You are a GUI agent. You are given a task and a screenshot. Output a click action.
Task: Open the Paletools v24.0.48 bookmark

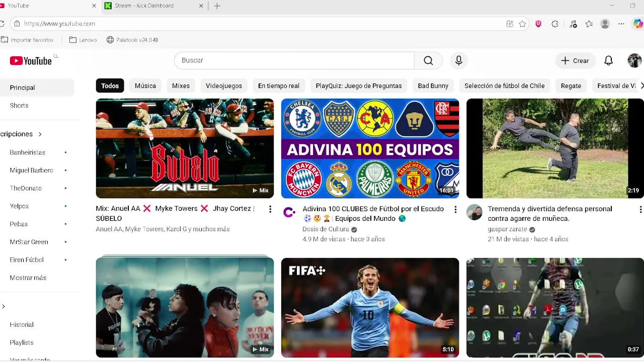coord(132,40)
